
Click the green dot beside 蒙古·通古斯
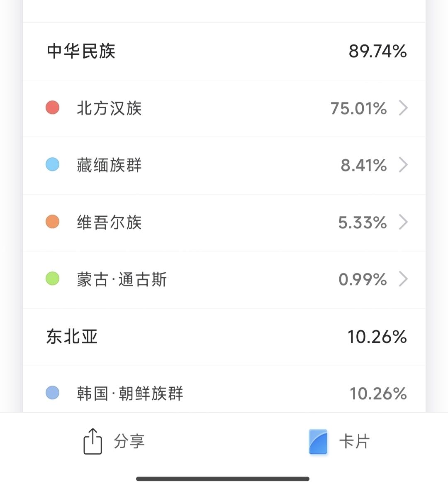(52, 279)
